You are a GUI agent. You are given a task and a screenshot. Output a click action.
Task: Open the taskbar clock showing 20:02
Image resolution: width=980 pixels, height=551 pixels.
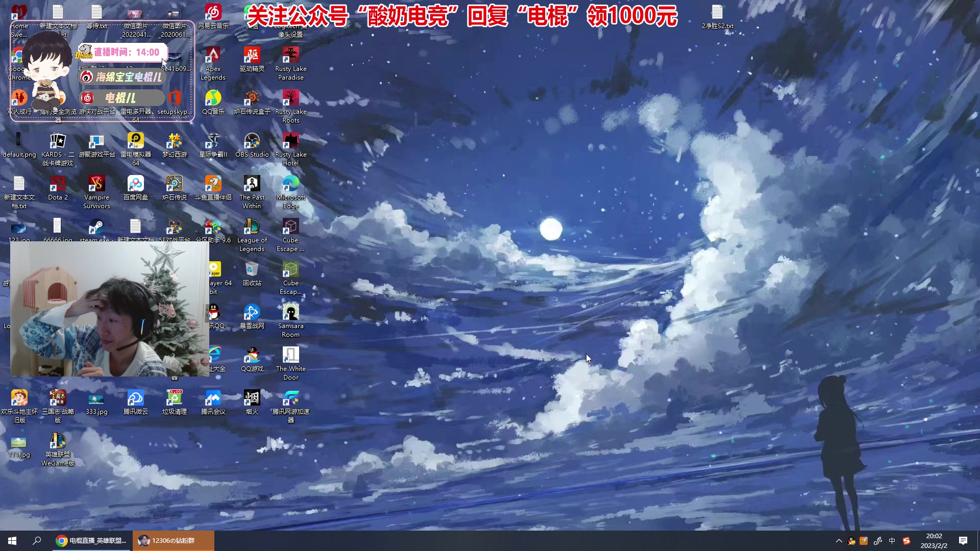coord(934,541)
